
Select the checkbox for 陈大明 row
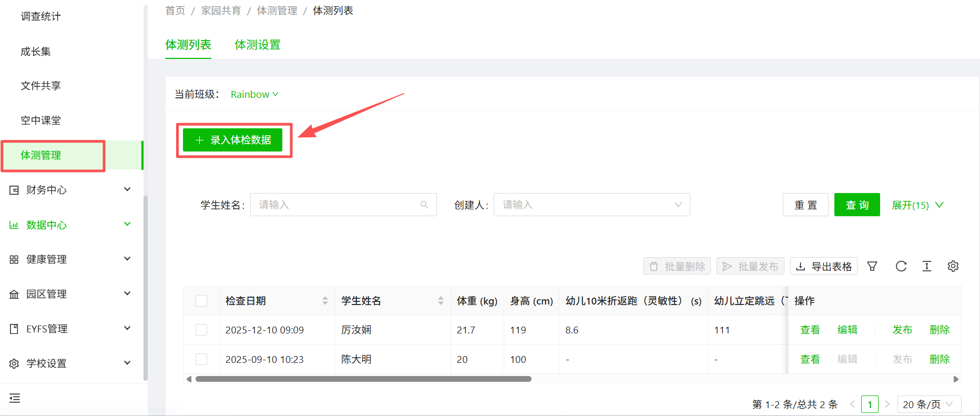tap(201, 359)
